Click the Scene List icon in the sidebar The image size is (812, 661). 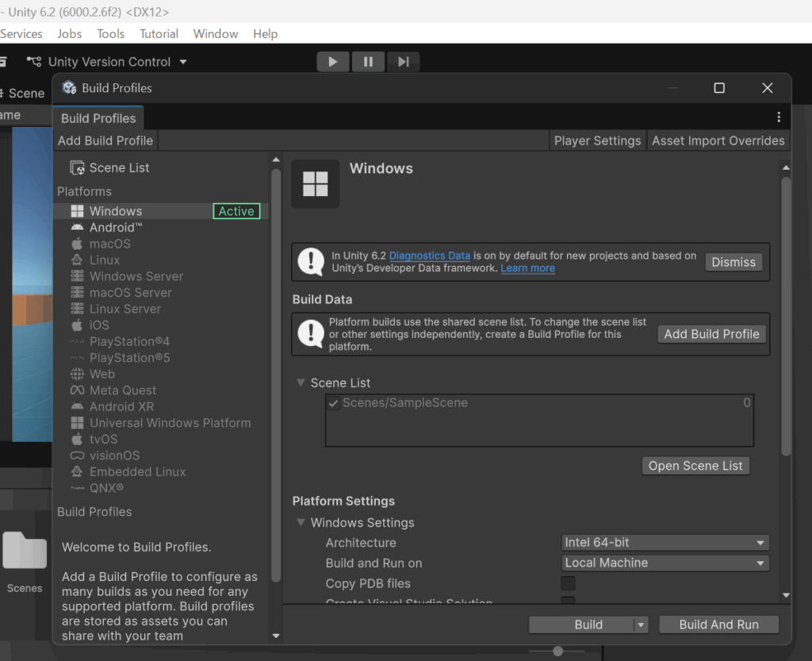coord(78,168)
